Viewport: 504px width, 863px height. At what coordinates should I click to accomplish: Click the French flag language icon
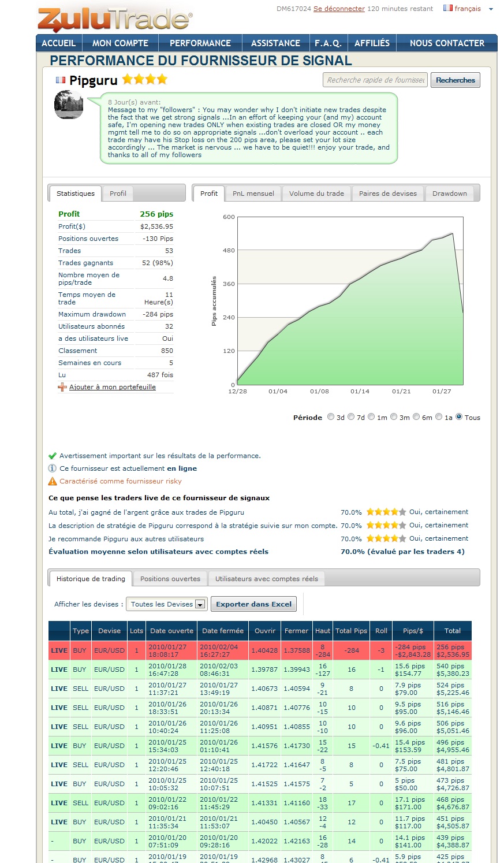click(x=447, y=8)
